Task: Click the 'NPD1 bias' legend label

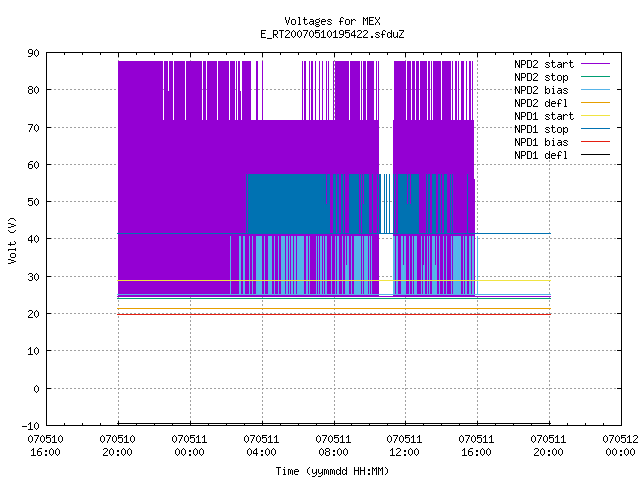Action: [x=541, y=142]
